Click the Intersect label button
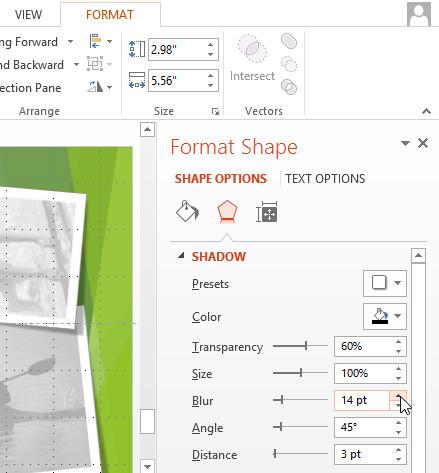 pos(252,76)
